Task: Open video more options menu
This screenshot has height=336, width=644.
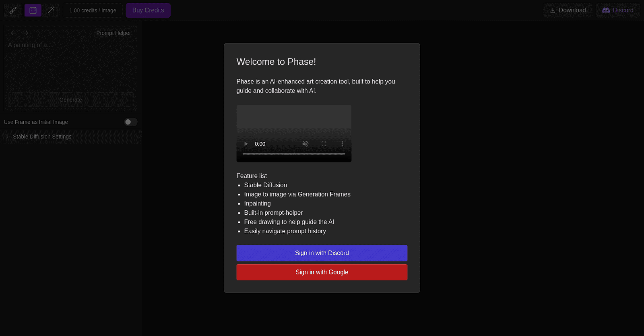Action: point(342,144)
